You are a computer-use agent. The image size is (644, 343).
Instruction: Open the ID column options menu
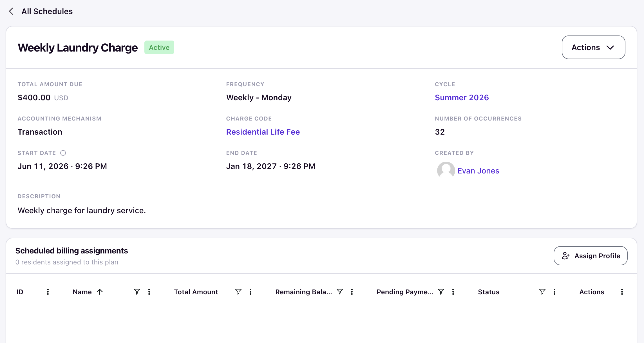(x=48, y=292)
